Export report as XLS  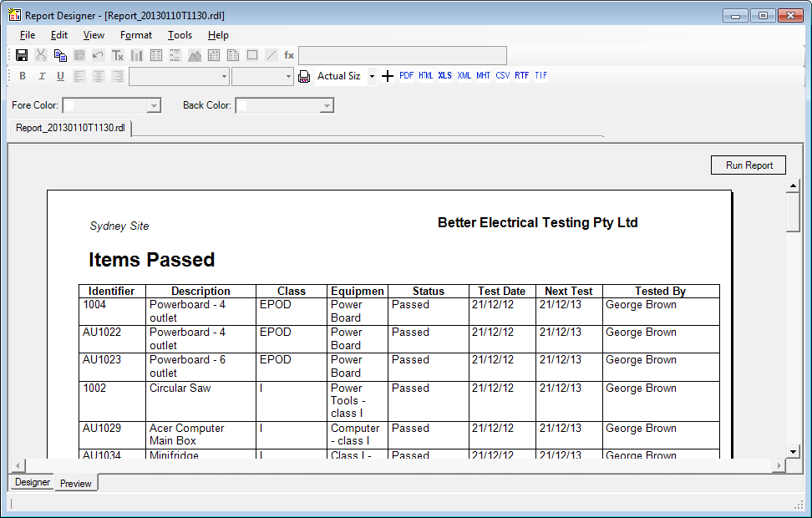click(x=444, y=76)
